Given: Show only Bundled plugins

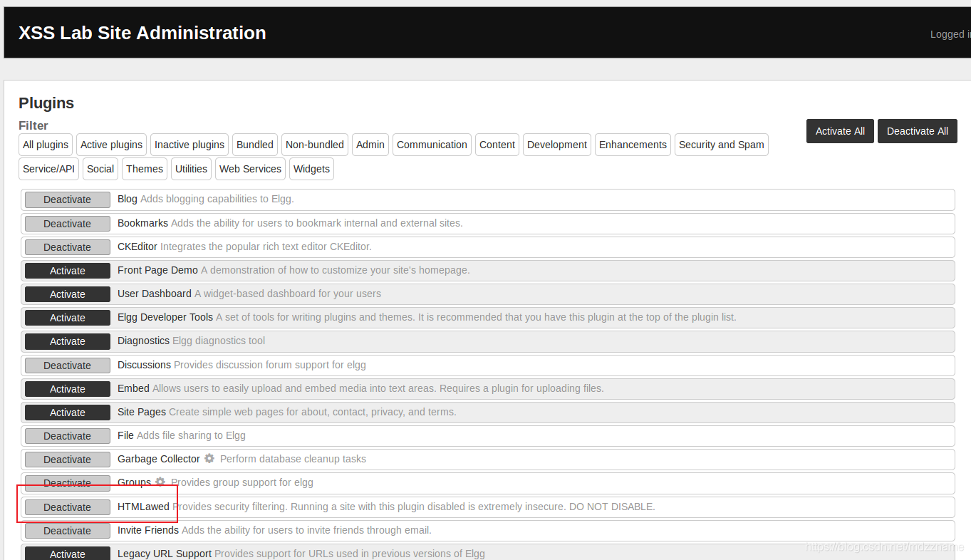Looking at the screenshot, I should coord(255,145).
